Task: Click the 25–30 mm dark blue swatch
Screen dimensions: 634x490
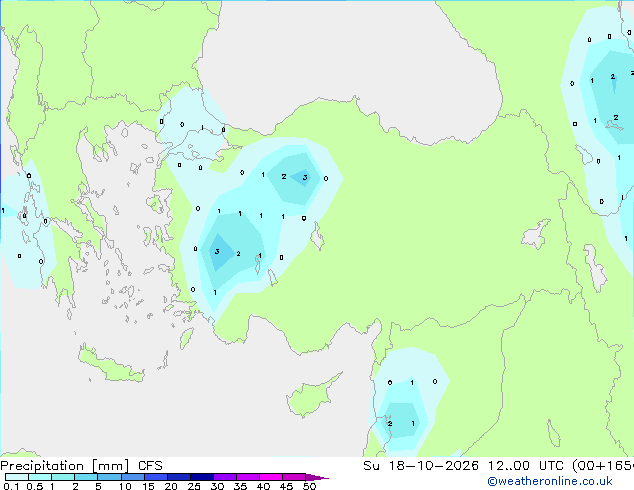Action: (202, 477)
